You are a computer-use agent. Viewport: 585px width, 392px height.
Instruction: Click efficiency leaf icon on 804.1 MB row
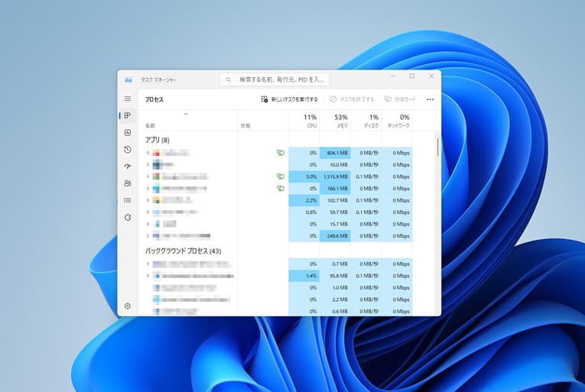281,153
